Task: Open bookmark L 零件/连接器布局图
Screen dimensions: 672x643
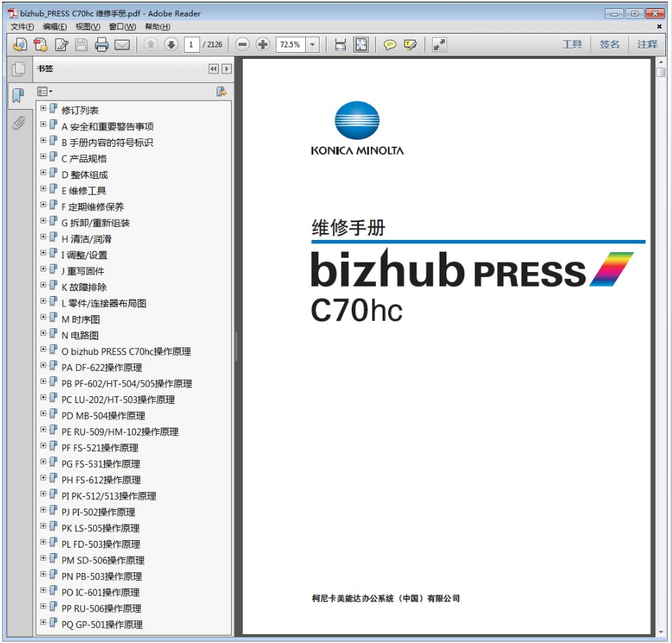Action: coord(104,303)
